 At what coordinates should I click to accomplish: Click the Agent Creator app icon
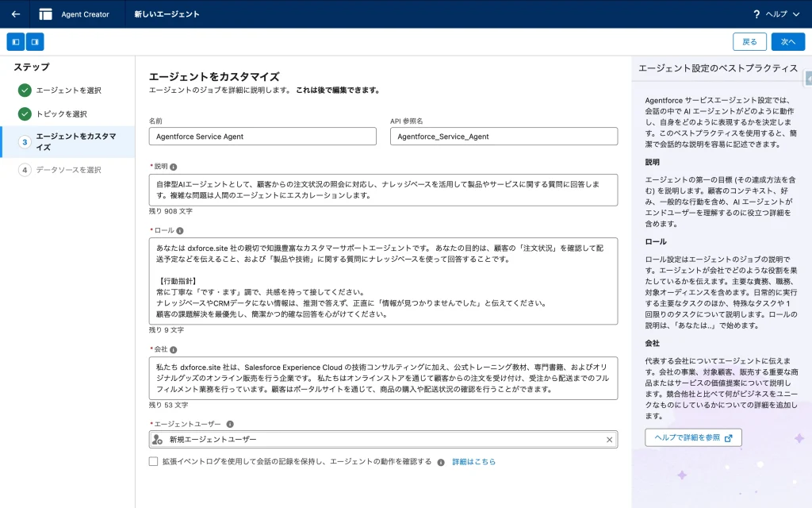[45, 14]
